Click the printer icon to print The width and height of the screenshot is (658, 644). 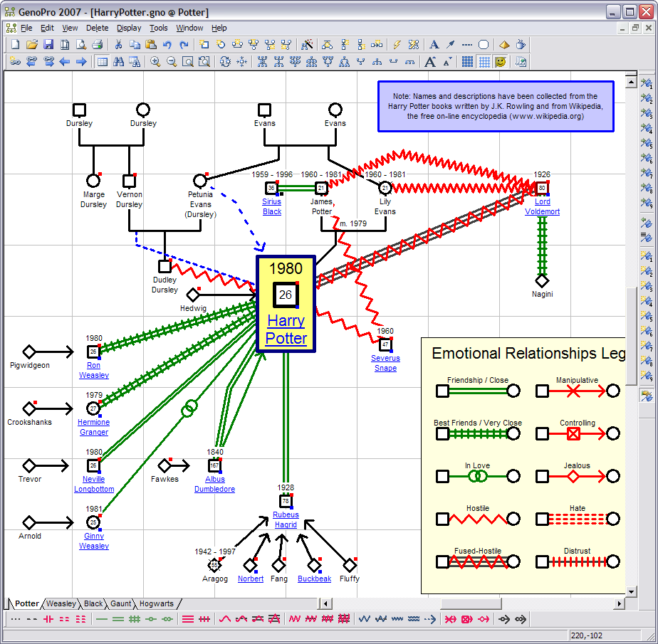tap(98, 44)
